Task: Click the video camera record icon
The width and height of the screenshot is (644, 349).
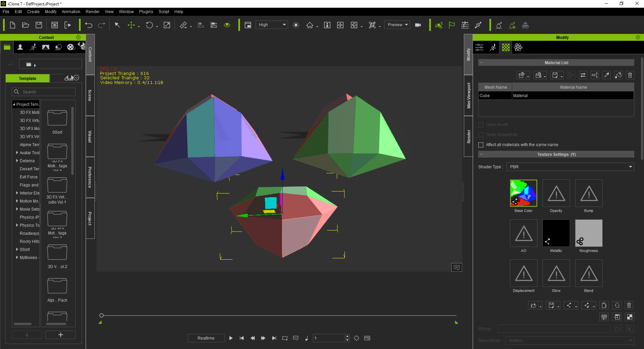Action: click(418, 25)
